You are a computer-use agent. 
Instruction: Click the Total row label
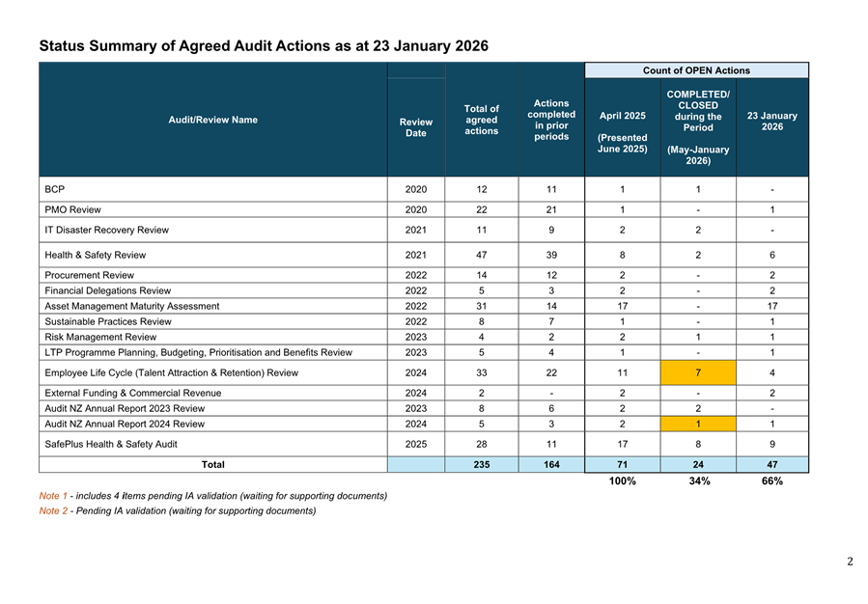point(212,465)
